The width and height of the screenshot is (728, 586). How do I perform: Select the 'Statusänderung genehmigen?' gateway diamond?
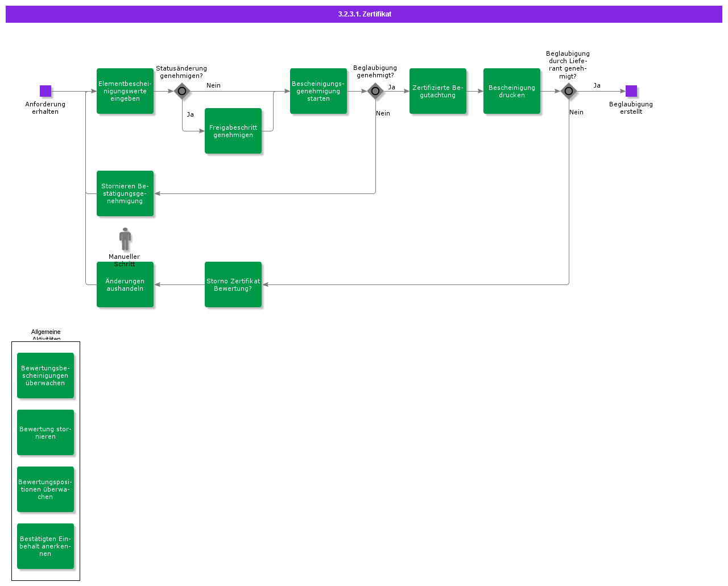(x=182, y=91)
